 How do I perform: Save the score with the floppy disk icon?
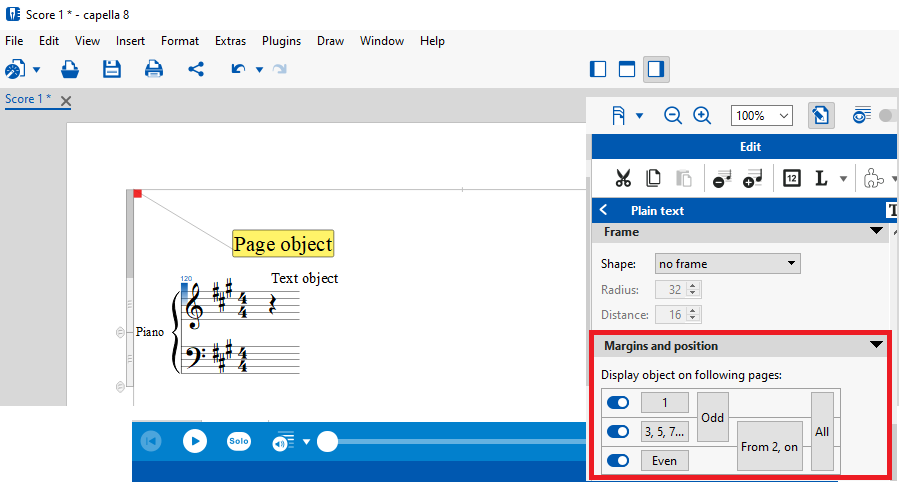point(112,69)
